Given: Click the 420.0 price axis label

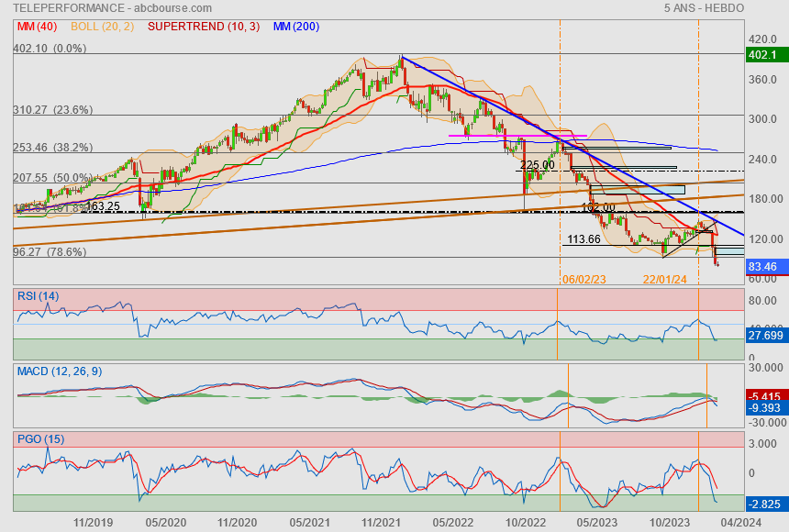Looking at the screenshot, I should coord(762,39).
